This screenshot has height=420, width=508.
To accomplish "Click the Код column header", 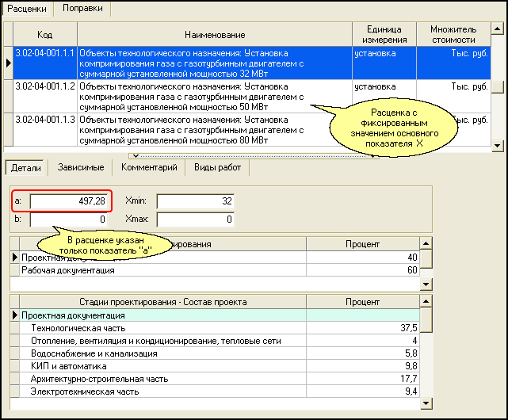I will (x=45, y=35).
